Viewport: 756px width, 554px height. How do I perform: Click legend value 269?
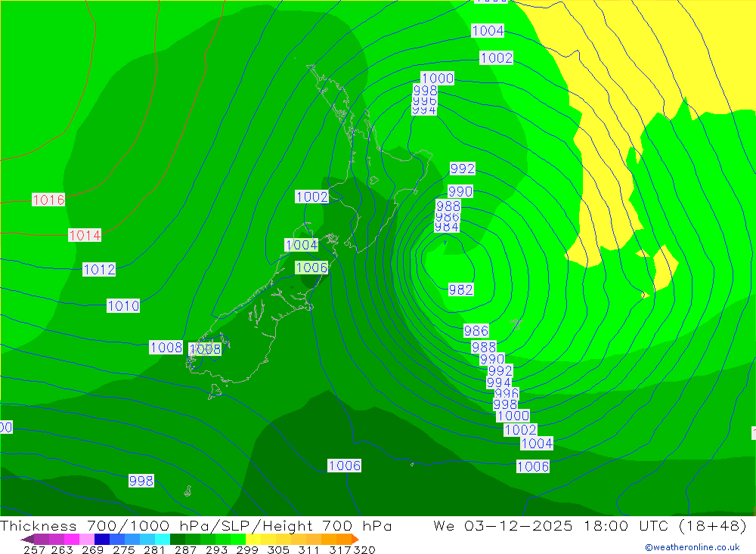point(92,549)
